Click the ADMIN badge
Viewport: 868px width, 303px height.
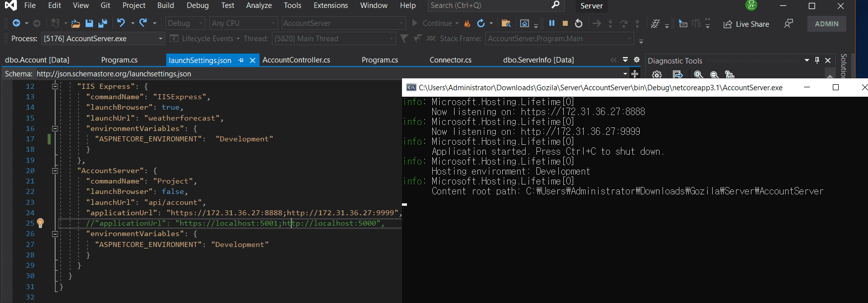[827, 24]
